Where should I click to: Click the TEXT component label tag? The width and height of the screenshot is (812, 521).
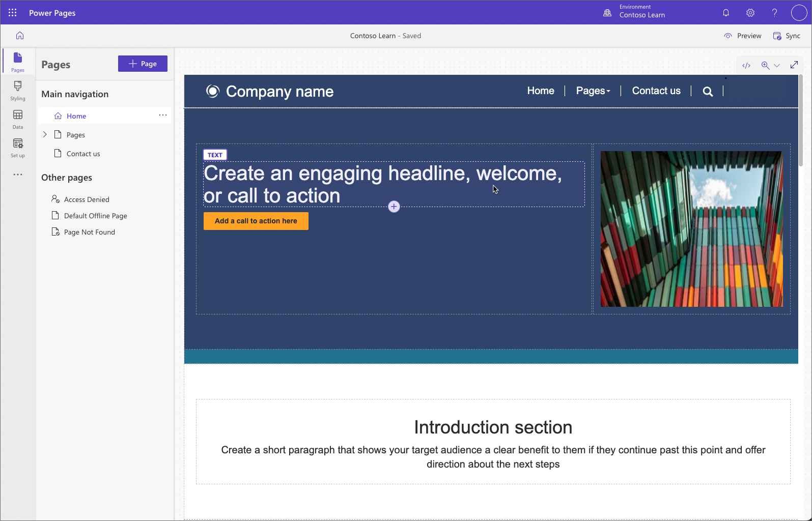point(215,155)
